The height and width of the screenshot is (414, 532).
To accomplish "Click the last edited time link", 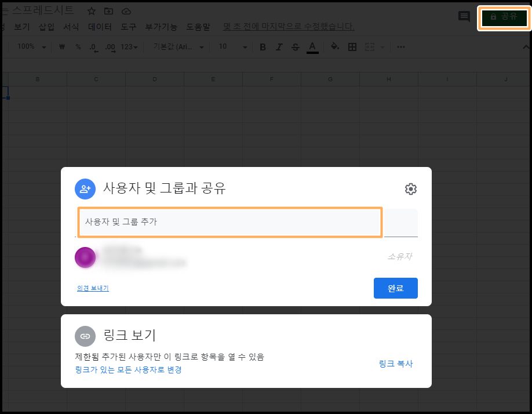I will pyautogui.click(x=289, y=27).
